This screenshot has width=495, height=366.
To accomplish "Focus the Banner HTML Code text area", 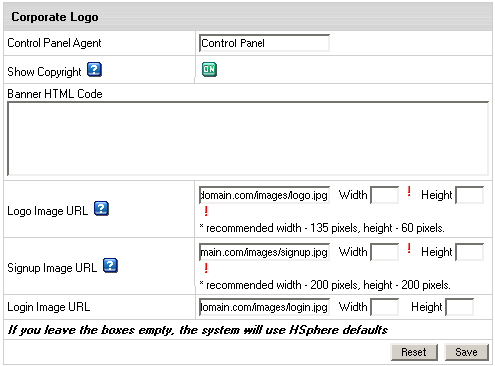I will (248, 139).
